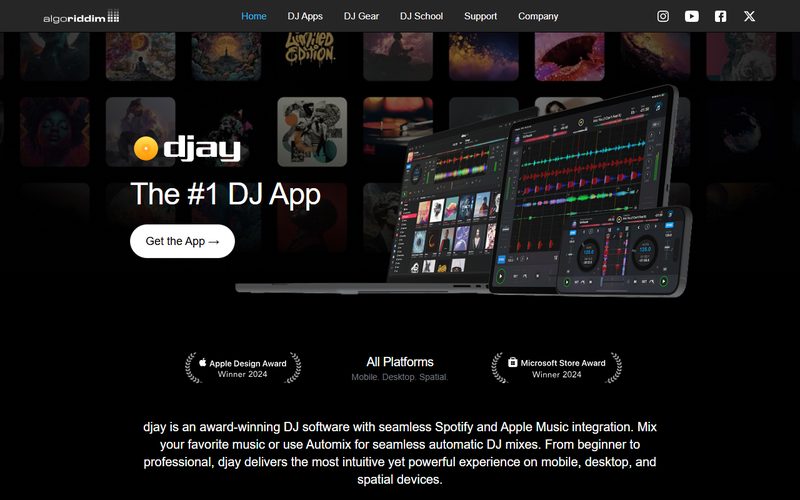
Task: Click the algoriddim logo
Action: (x=81, y=17)
